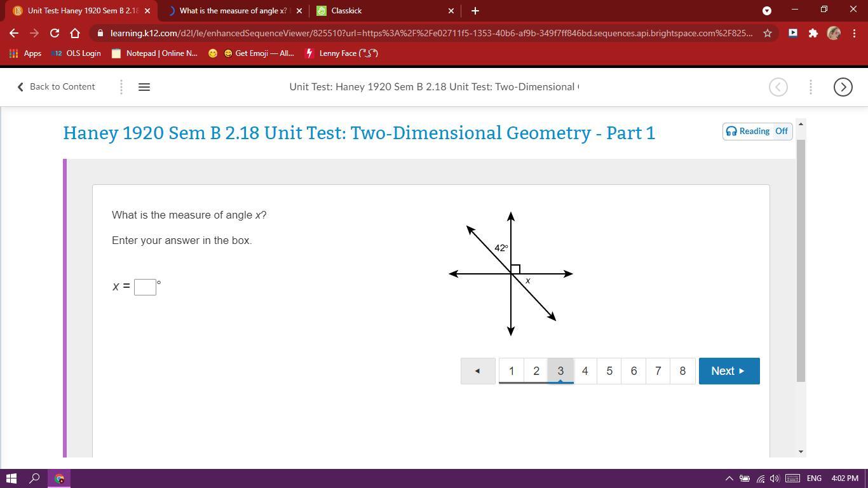Open the browser home page

(x=75, y=33)
